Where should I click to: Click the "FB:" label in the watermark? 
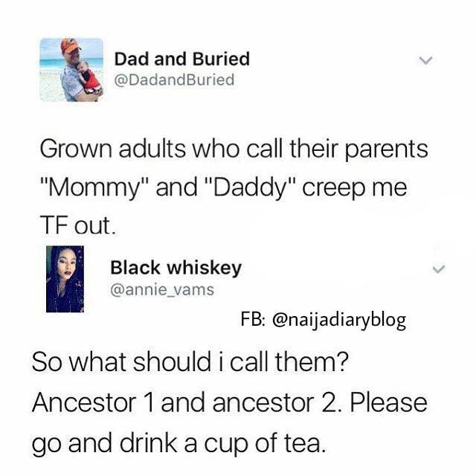click(x=254, y=319)
